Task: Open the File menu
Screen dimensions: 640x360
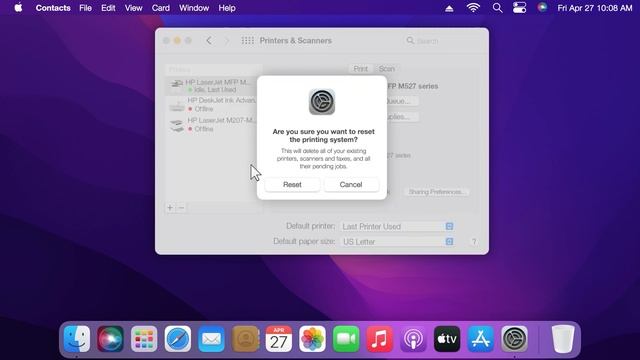Action: pos(85,8)
